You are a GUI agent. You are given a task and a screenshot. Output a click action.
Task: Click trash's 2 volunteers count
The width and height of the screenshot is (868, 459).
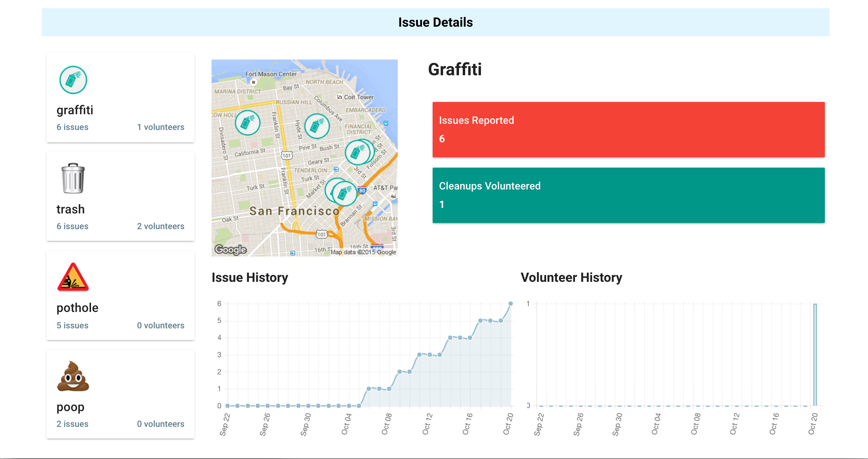pyautogui.click(x=161, y=226)
